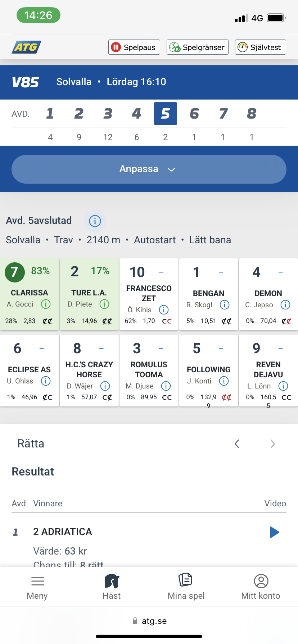Switch to race division 3 tab

pos(108,114)
